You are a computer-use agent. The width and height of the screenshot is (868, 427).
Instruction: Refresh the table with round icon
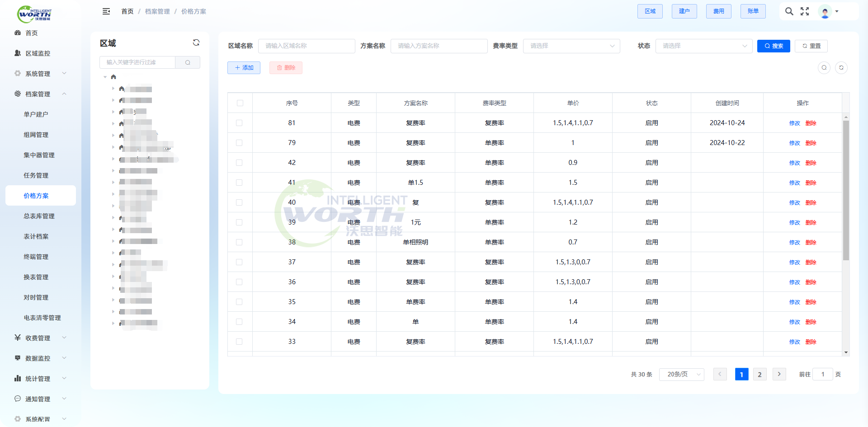coord(841,68)
